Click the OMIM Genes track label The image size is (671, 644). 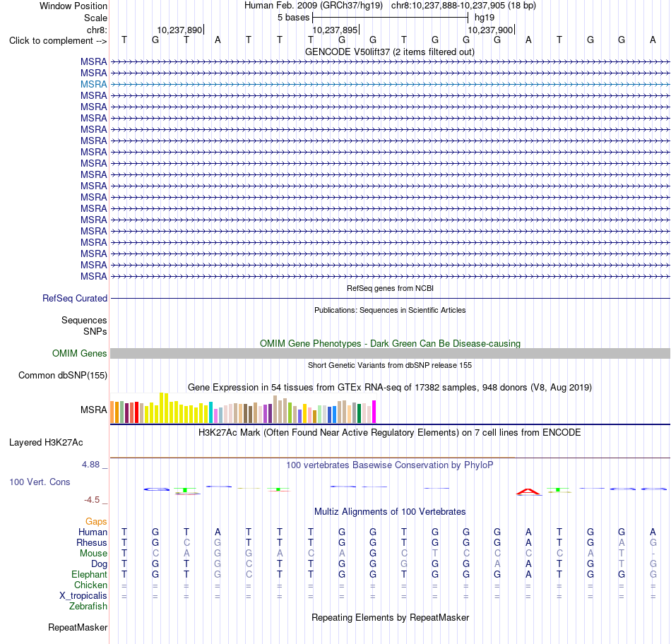[80, 354]
